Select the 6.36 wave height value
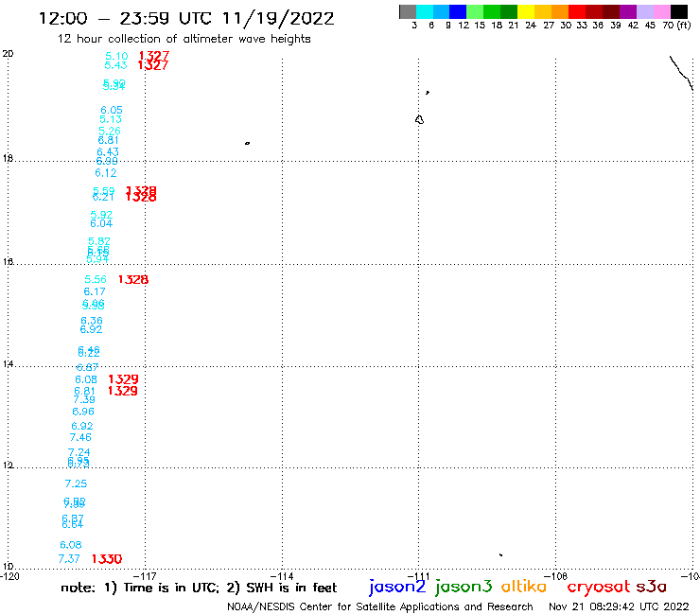Viewport: 700px width, 615px height. [x=92, y=321]
